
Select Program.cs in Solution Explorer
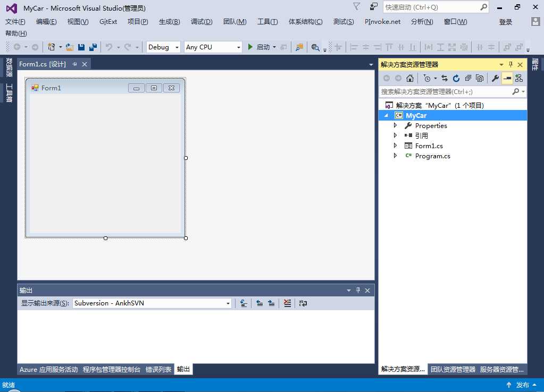(x=432, y=156)
